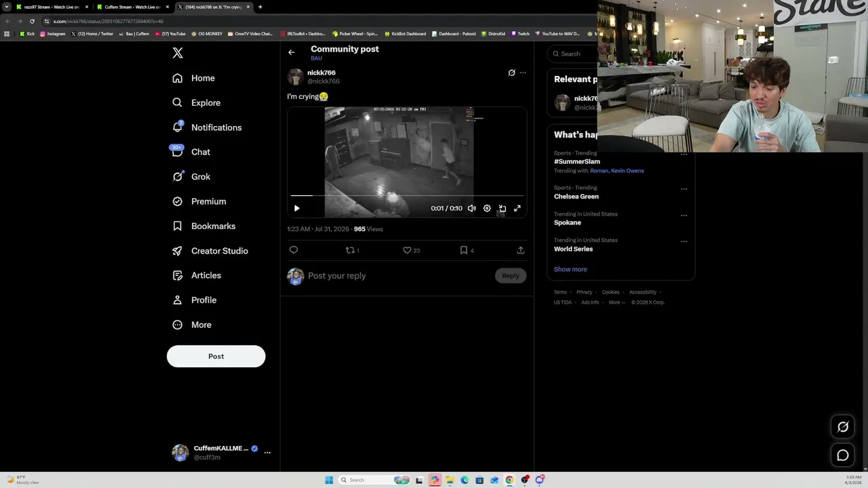The width and height of the screenshot is (868, 488).
Task: Open the Instagram bookmark
Action: click(53, 34)
